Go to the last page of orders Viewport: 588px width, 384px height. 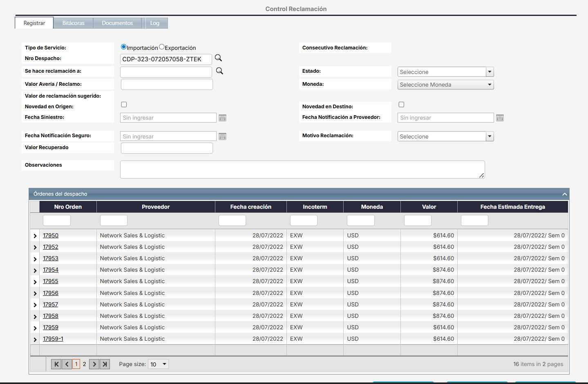click(x=105, y=364)
